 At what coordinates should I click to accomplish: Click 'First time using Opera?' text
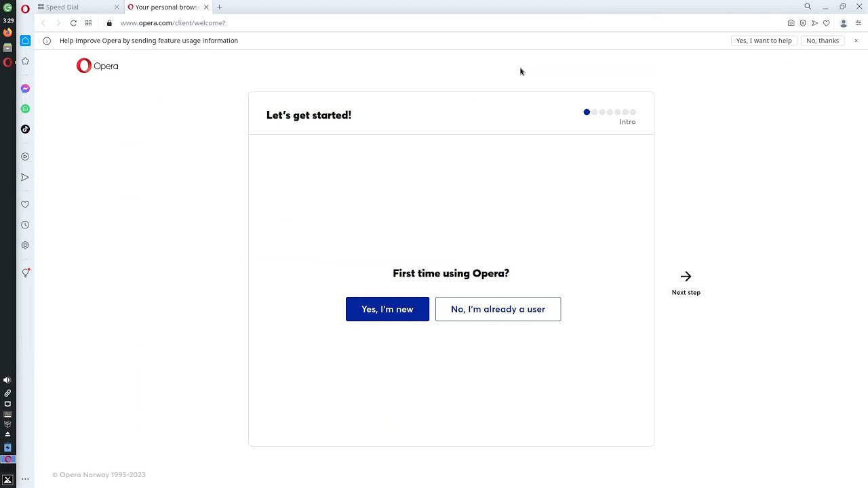451,273
